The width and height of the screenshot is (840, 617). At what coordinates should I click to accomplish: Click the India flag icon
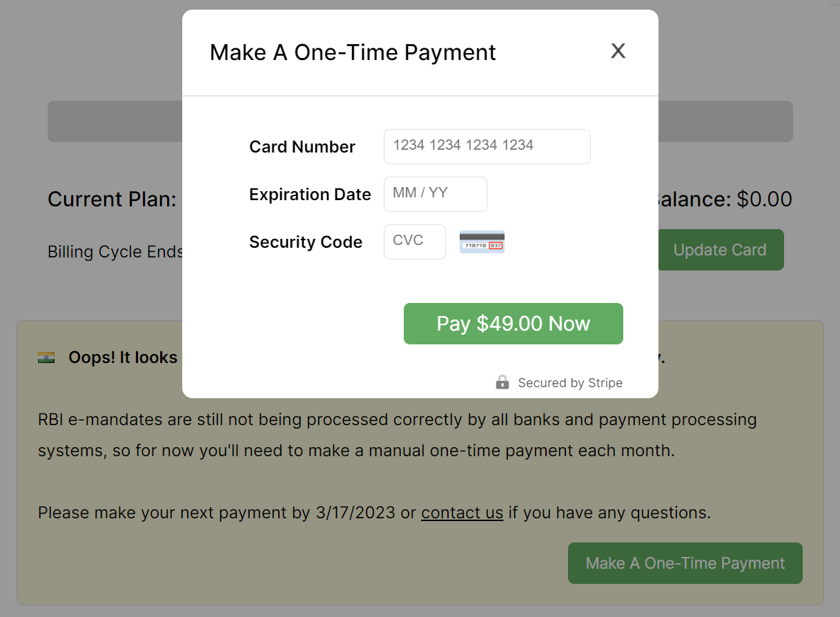[46, 358]
